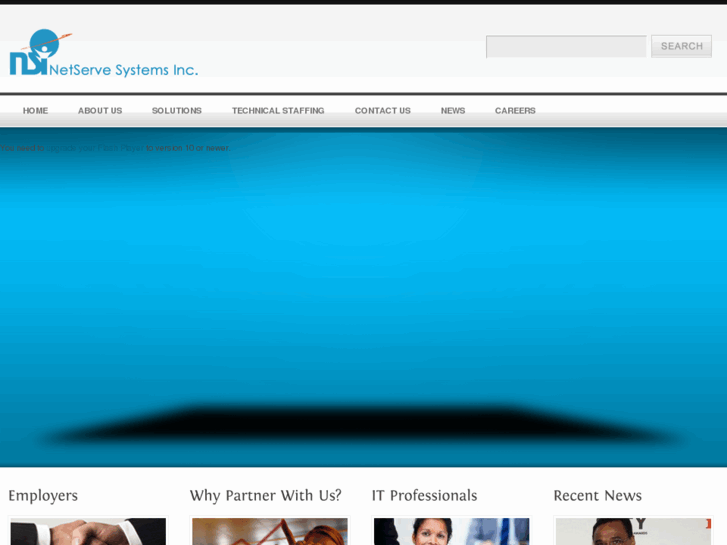Visit the NEWS section
727x545 pixels.
(x=453, y=111)
